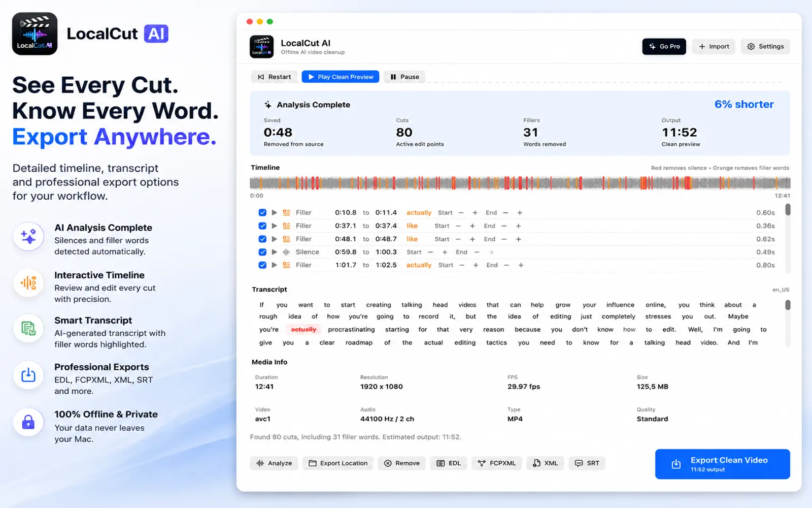Increase End of the 0:48.1 cut
The image size is (812, 508).
coord(519,239)
